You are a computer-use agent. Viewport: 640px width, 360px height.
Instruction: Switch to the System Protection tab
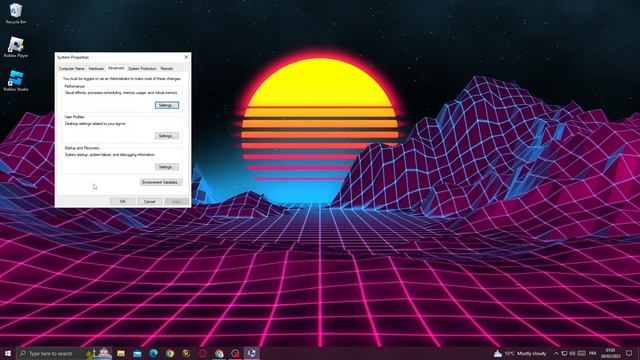pyautogui.click(x=142, y=69)
